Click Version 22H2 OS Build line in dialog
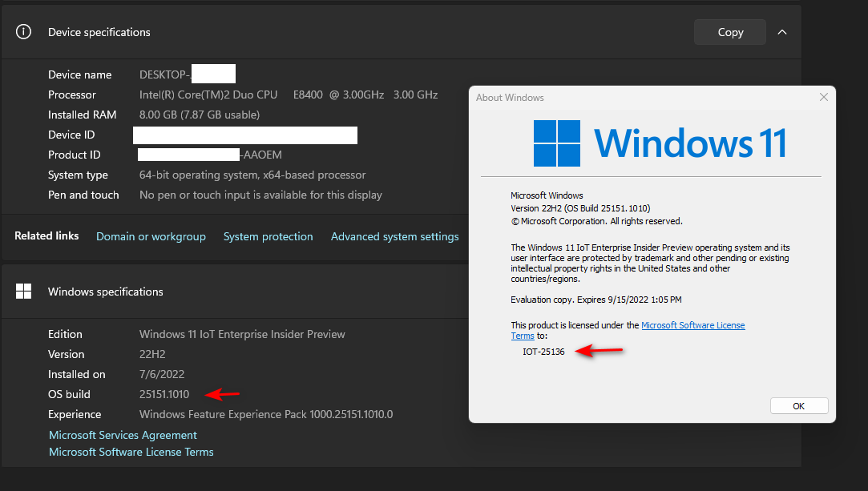 580,208
